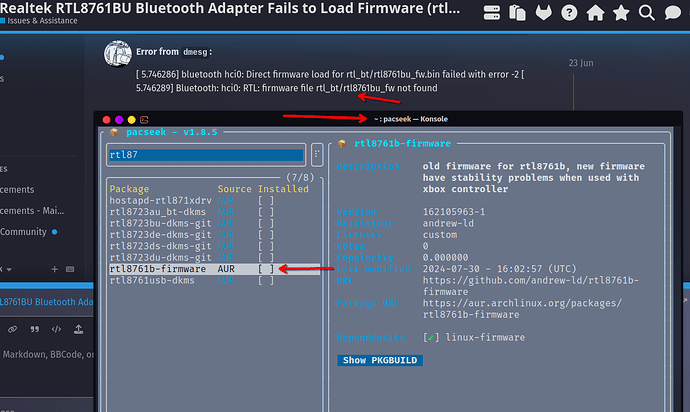Go to the forum home icon
690x412 pixels.
(595, 13)
